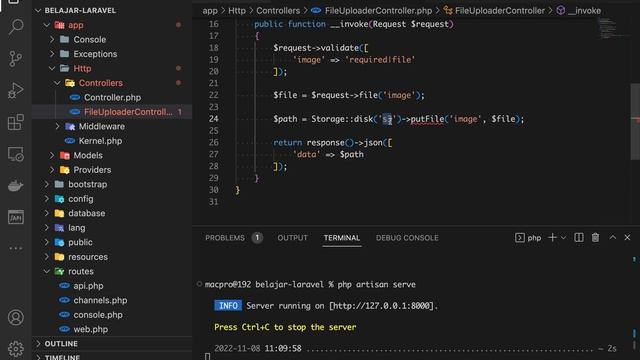Expand the lang folder

47,228
